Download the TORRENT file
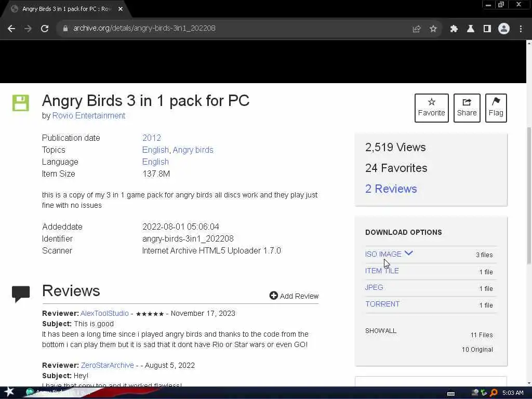This screenshot has width=532, height=399. pos(382,304)
